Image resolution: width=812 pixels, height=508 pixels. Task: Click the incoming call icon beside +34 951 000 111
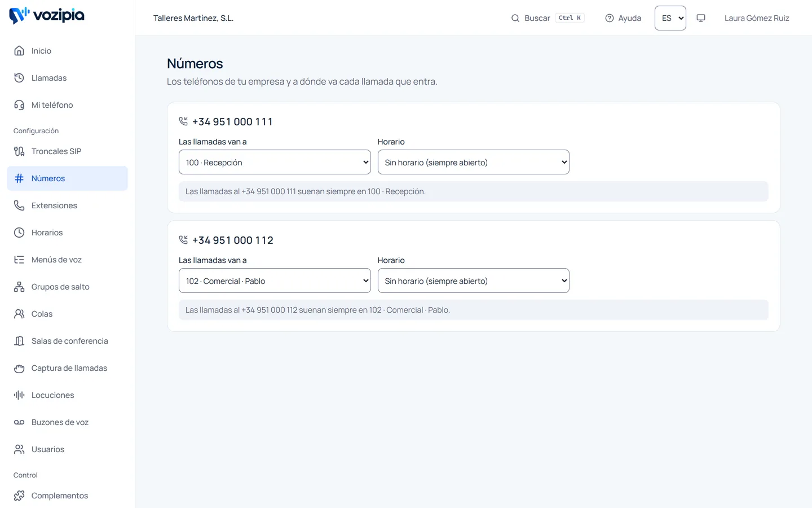pos(183,121)
